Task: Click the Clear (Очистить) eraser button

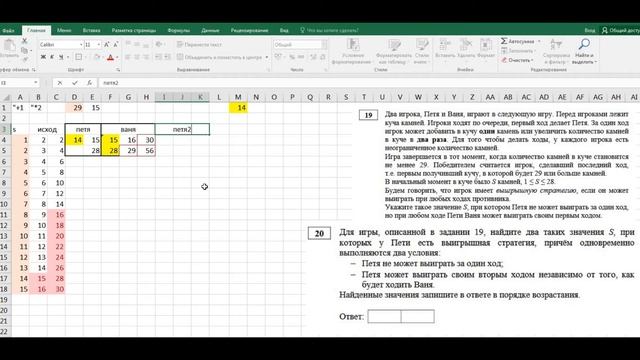Action: [516, 60]
